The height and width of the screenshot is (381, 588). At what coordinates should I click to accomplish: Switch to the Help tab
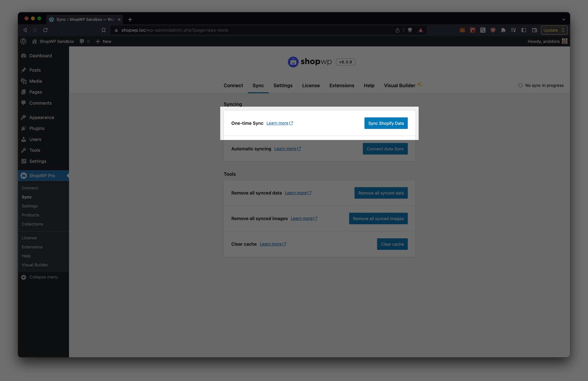click(x=369, y=85)
